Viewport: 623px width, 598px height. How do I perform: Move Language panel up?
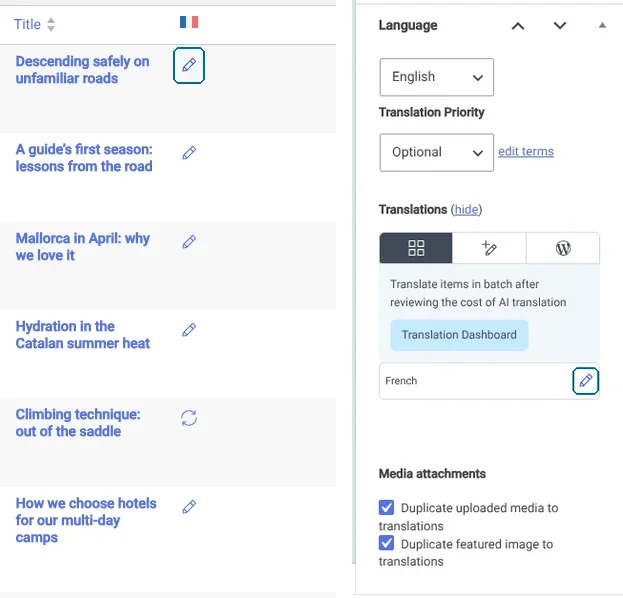pos(518,26)
